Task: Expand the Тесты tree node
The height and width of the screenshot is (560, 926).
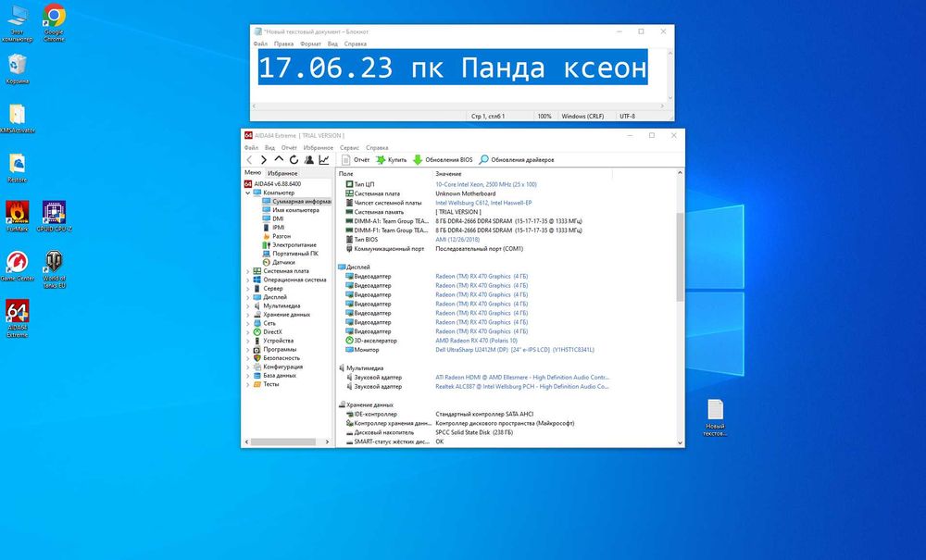Action: [248, 384]
